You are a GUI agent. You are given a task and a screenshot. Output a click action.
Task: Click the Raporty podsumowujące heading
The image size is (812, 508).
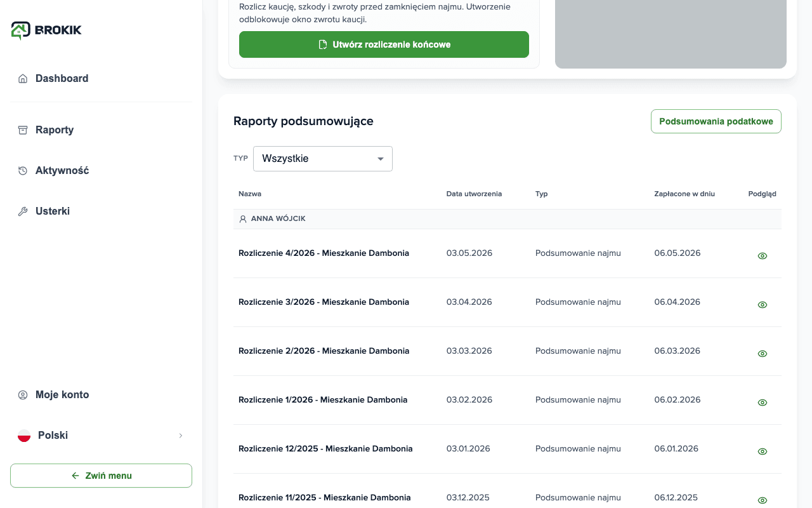point(303,121)
